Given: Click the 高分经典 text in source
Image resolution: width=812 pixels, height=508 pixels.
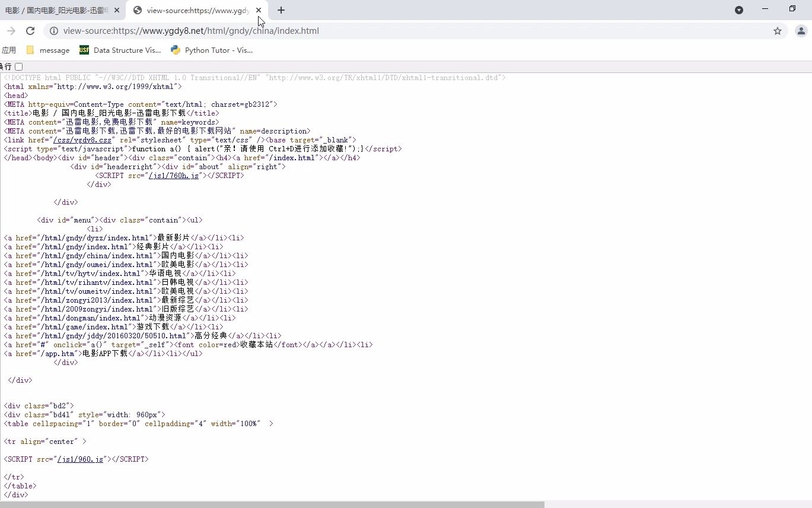Looking at the screenshot, I should (211, 336).
